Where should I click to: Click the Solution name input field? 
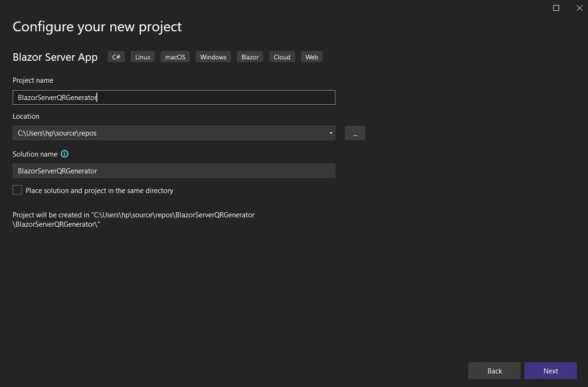click(x=174, y=171)
